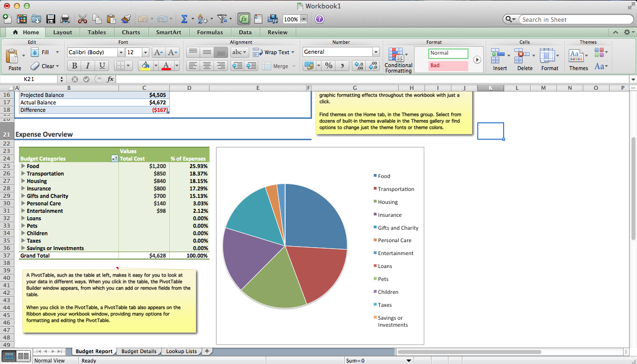637x364 pixels.
Task: Click the Name Box showing K21
Action: click(x=29, y=79)
